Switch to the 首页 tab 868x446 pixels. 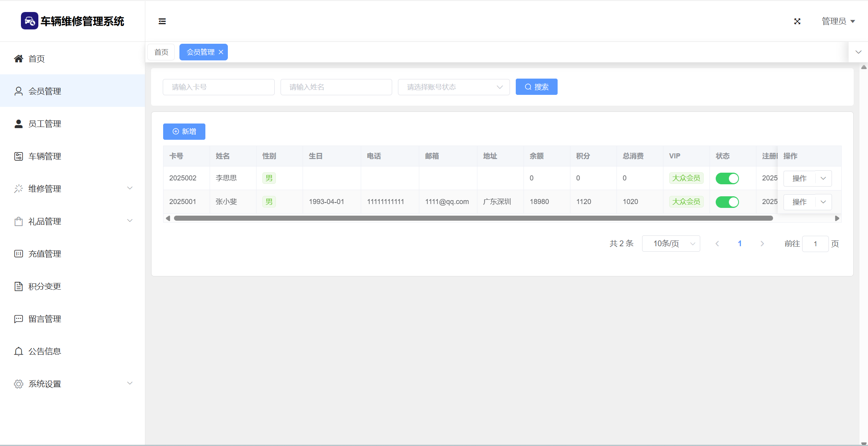pyautogui.click(x=161, y=52)
